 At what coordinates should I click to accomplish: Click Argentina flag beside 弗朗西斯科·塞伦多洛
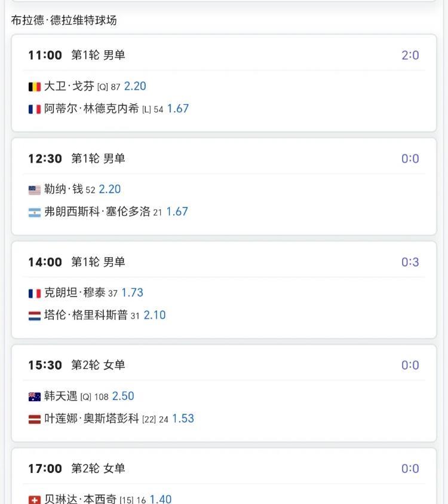pos(35,212)
